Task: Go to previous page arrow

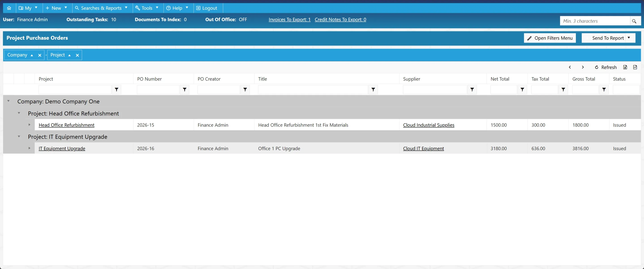Action: click(x=570, y=67)
